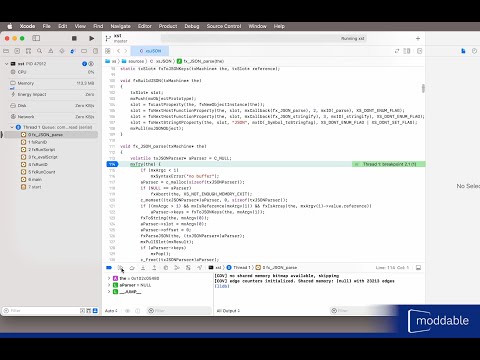Click the editor vertical scrollbar
Screen dimensions: 480x360
423,88
